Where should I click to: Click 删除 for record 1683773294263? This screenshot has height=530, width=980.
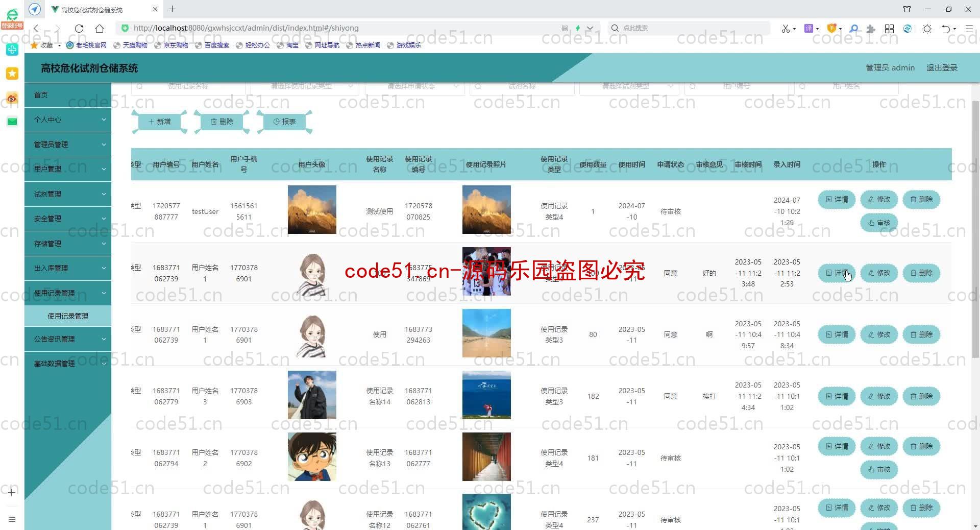click(x=921, y=335)
